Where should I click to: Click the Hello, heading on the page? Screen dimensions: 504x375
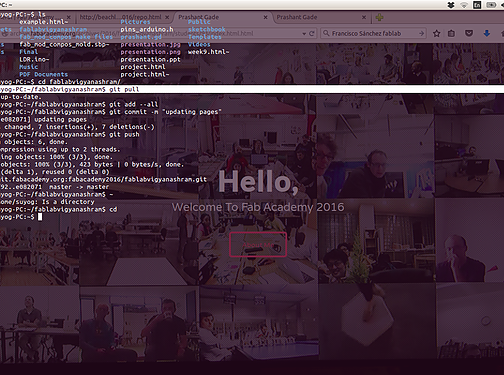(258, 181)
